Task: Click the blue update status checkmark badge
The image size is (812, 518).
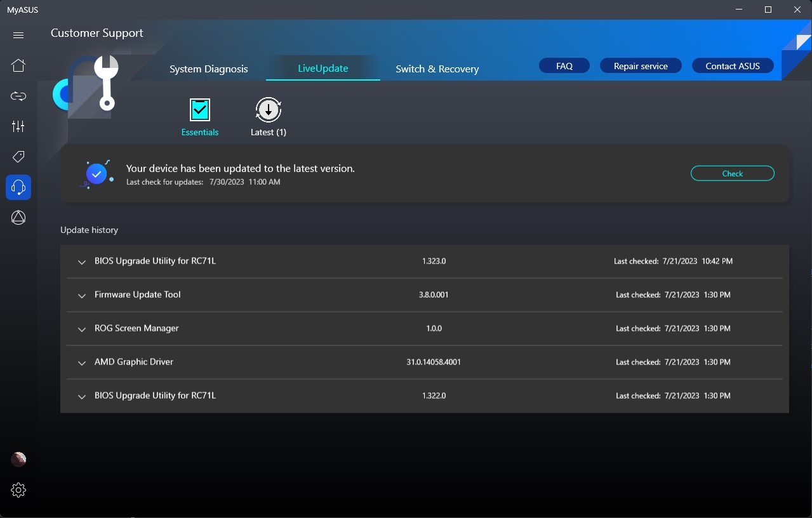Action: point(97,173)
